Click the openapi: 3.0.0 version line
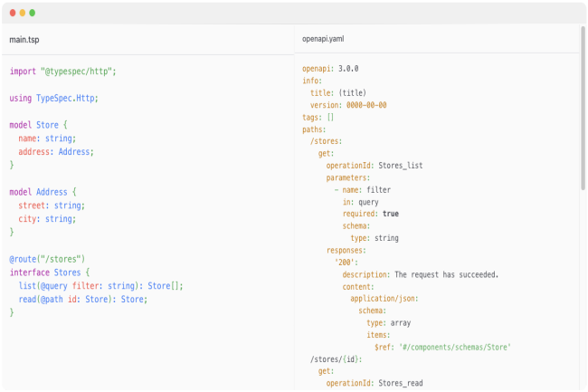The height and width of the screenshot is (392, 588). (330, 69)
